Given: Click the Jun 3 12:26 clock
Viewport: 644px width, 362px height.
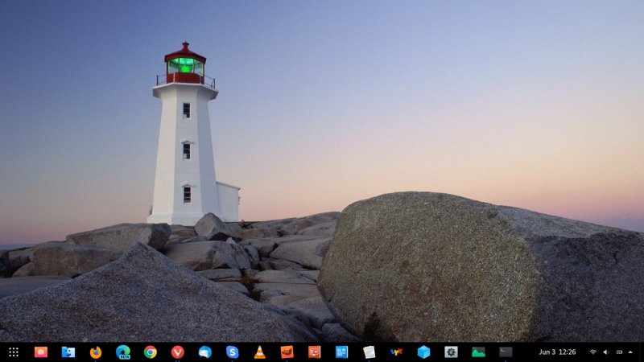Looking at the screenshot, I should (557, 352).
